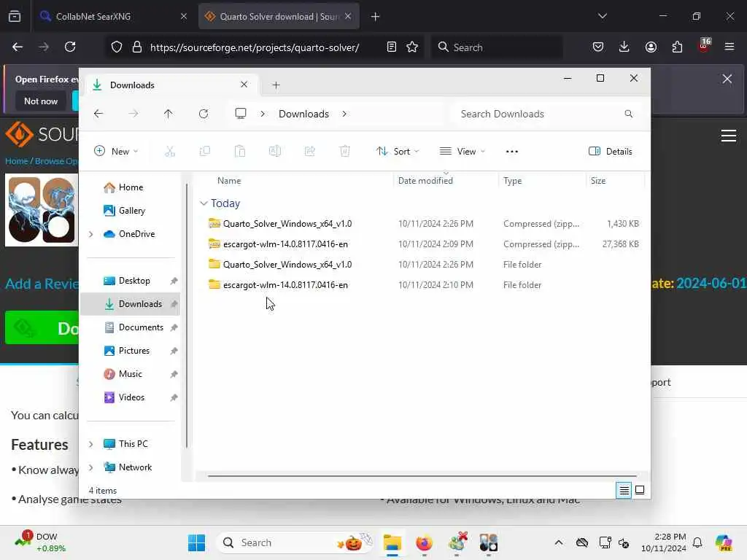
Task: Click the Pocket save icon in Firefox
Action: 598,47
